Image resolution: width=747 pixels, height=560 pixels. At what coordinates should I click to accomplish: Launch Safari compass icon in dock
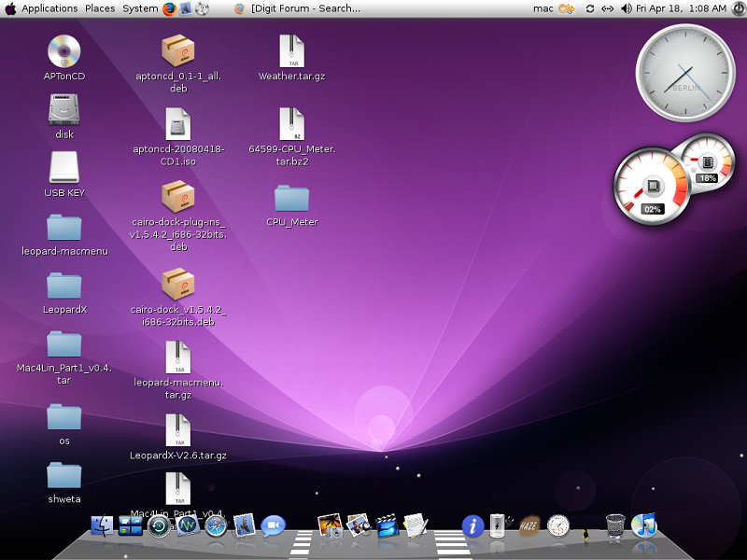click(x=216, y=525)
